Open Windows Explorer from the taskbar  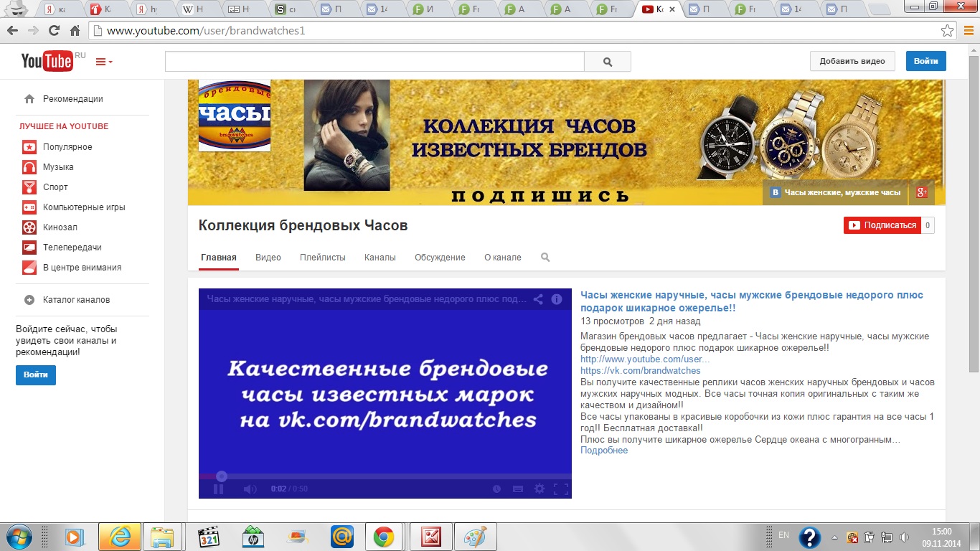coord(163,536)
